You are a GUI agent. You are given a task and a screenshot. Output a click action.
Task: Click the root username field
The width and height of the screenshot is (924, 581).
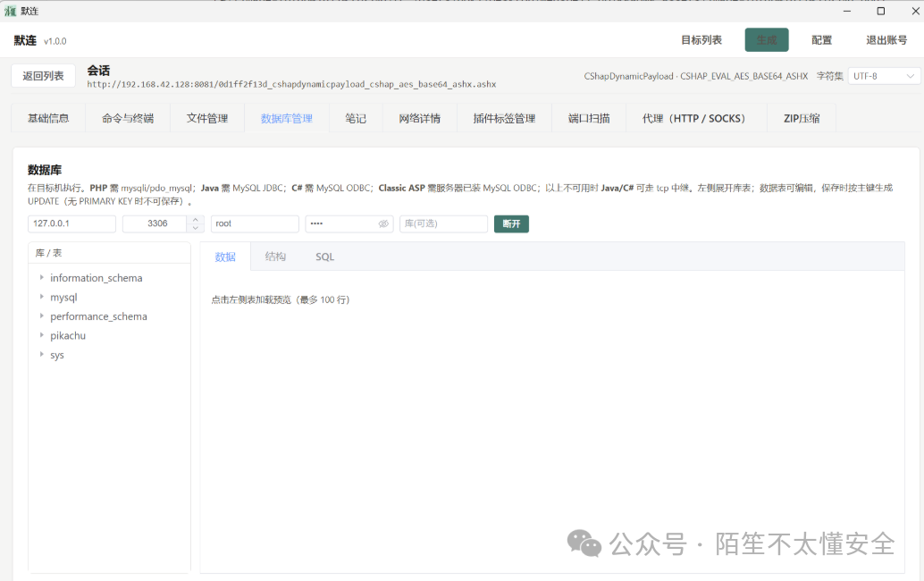(256, 224)
